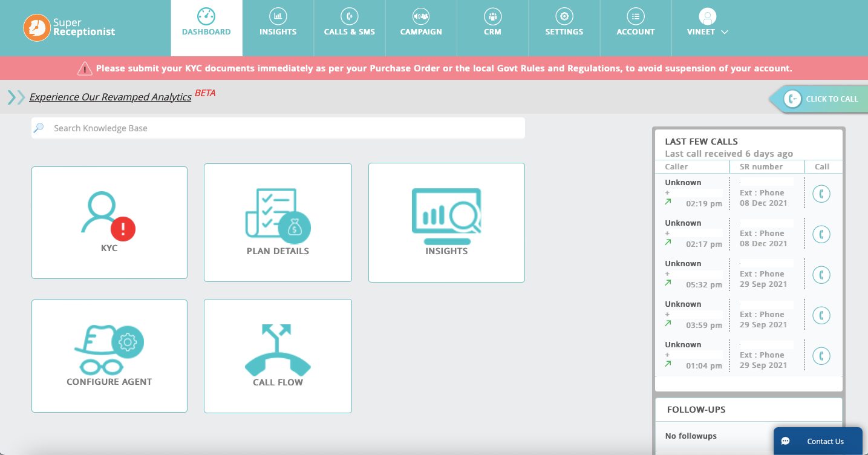Open the Configure Agent tile

[109, 356]
